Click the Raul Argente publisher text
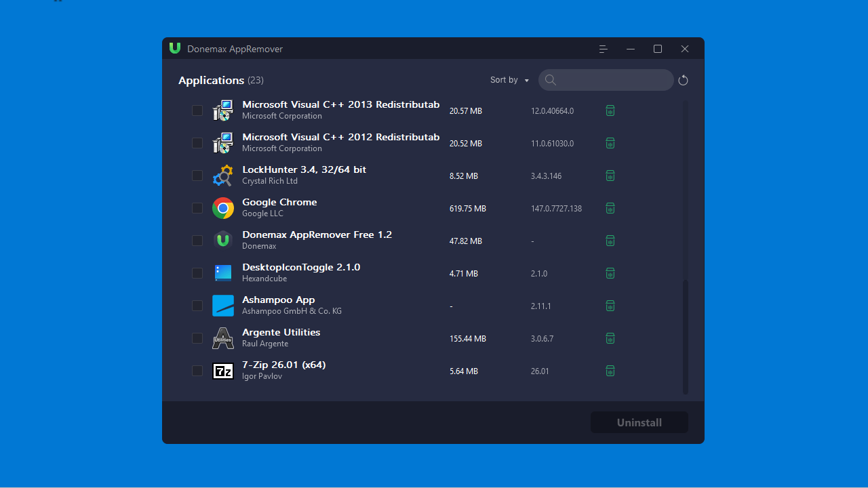 point(265,344)
